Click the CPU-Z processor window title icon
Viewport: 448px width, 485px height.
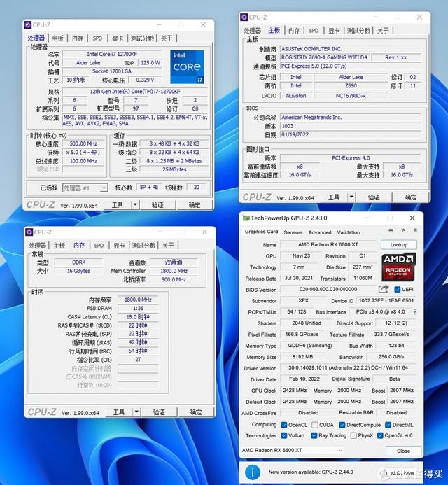[28, 24]
